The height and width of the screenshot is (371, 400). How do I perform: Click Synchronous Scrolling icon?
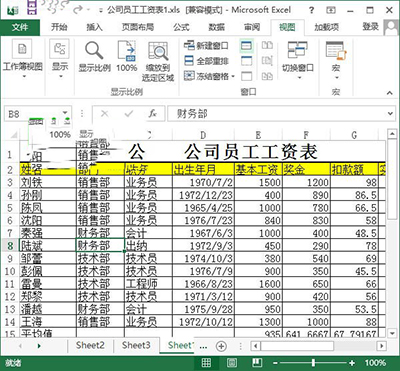click(267, 61)
